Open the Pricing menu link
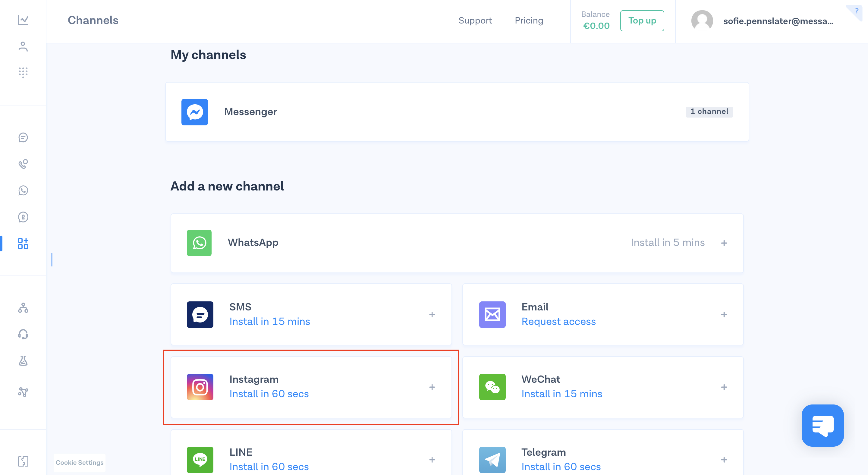Screen dimensions: 868x475 coord(529,20)
